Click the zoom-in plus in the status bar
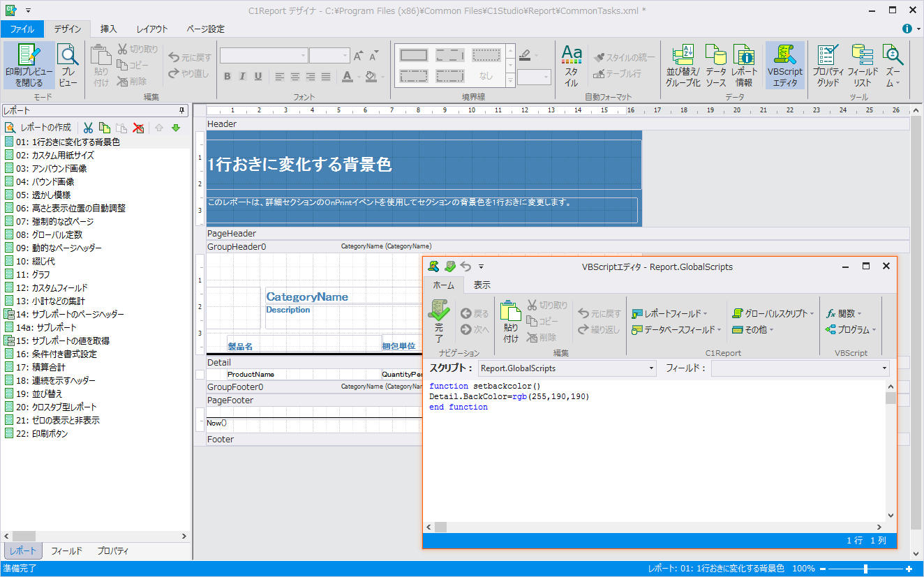The height and width of the screenshot is (577, 924). coord(909,569)
